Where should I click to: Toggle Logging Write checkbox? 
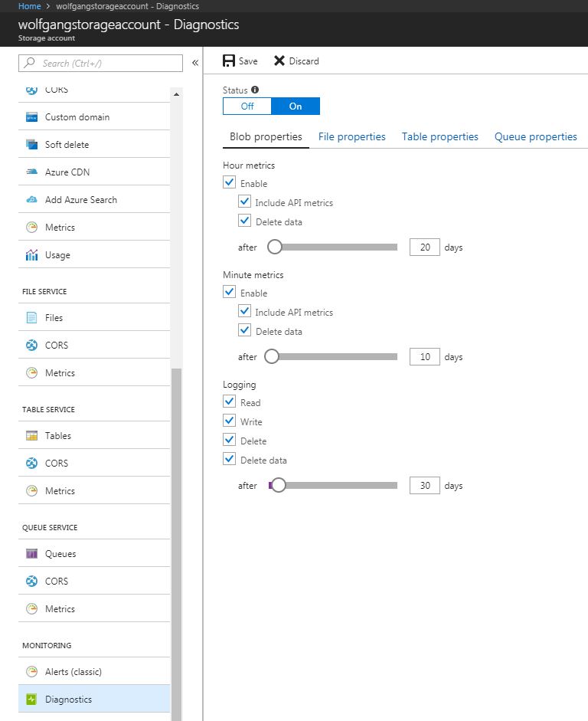(229, 421)
